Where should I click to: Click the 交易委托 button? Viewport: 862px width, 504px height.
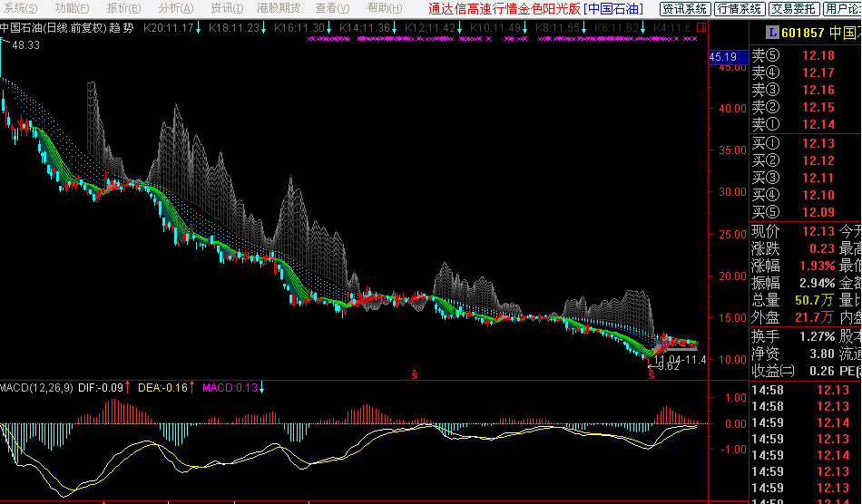coord(793,9)
